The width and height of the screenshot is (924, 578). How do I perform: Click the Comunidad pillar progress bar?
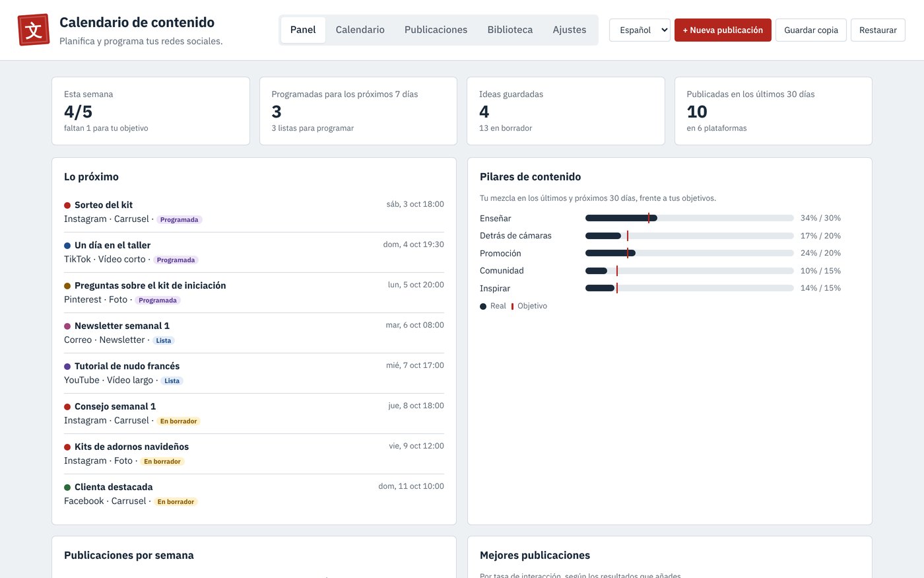690,271
